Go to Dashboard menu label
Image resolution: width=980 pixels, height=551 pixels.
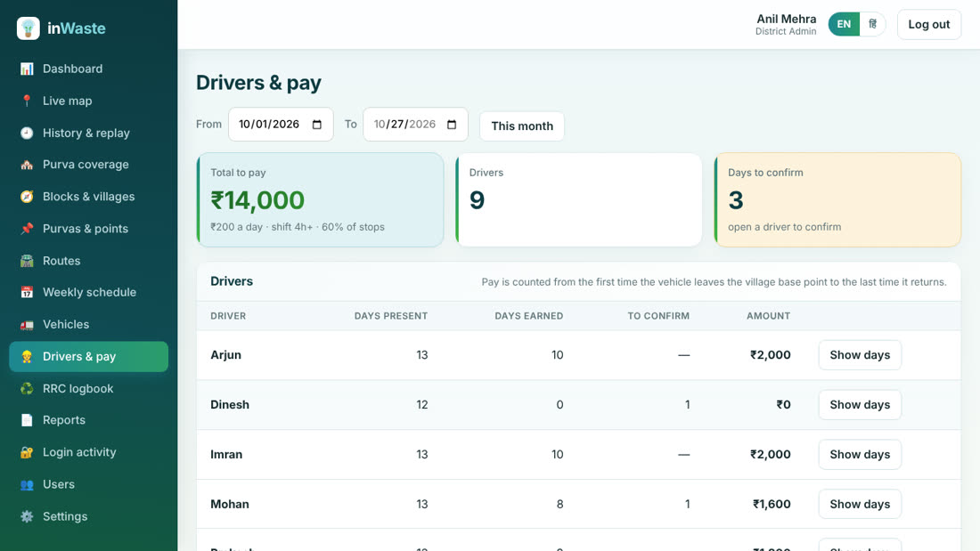(x=72, y=69)
